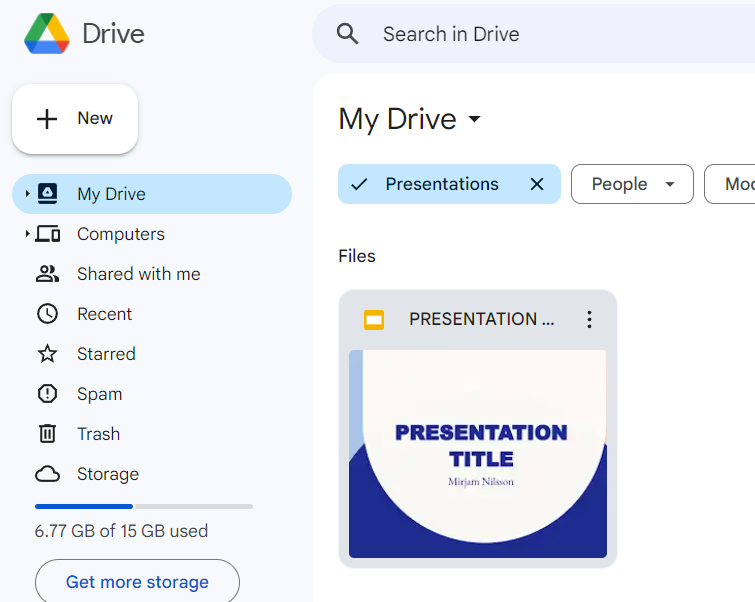Open the Trash folder
This screenshot has height=602, width=755.
[x=98, y=434]
